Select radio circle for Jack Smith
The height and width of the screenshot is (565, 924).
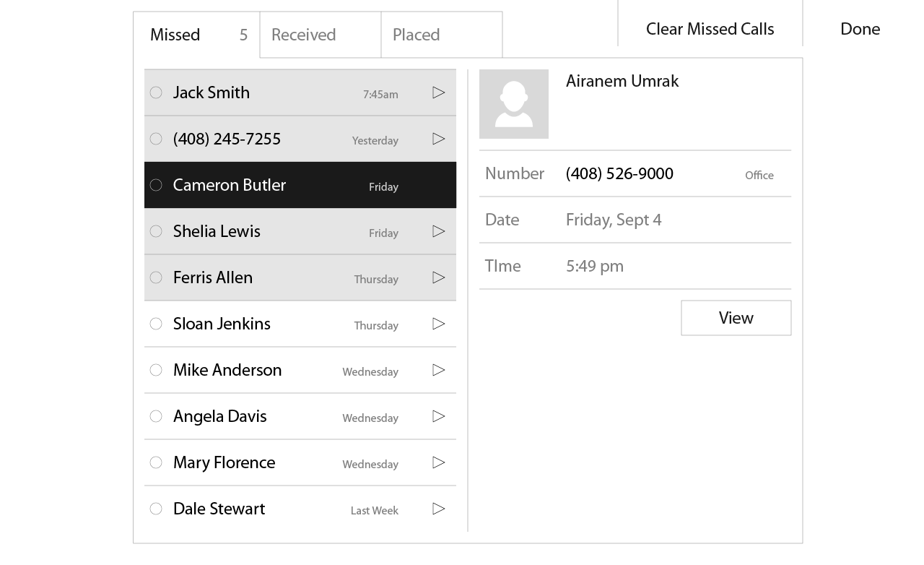pos(156,92)
